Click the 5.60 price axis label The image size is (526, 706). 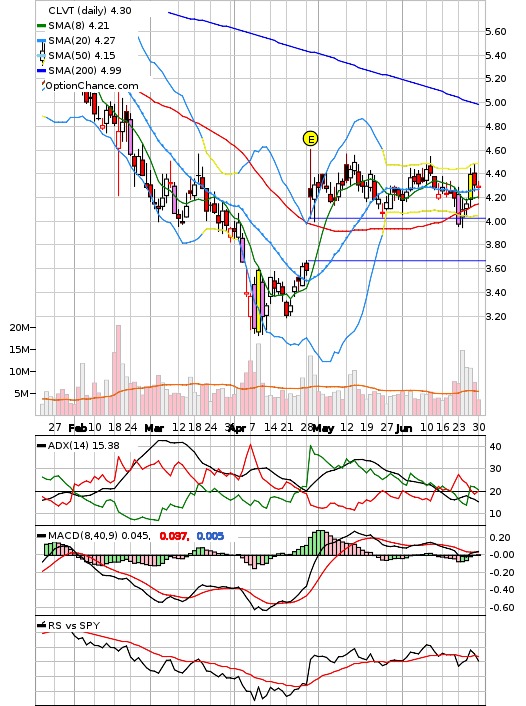495,32
